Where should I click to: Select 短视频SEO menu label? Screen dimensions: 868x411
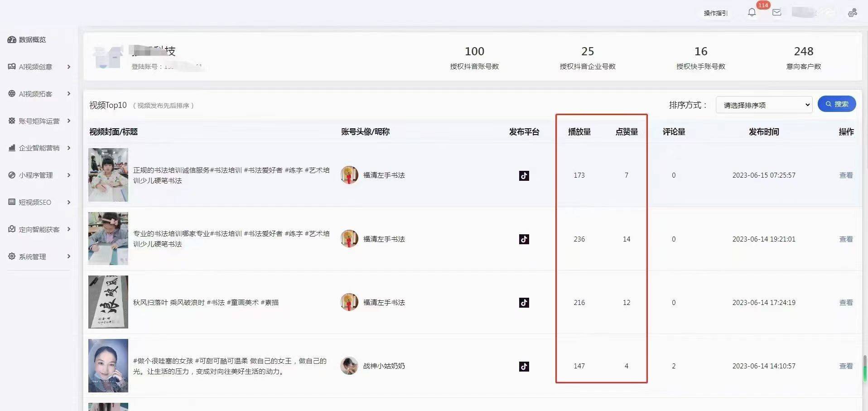(35, 202)
